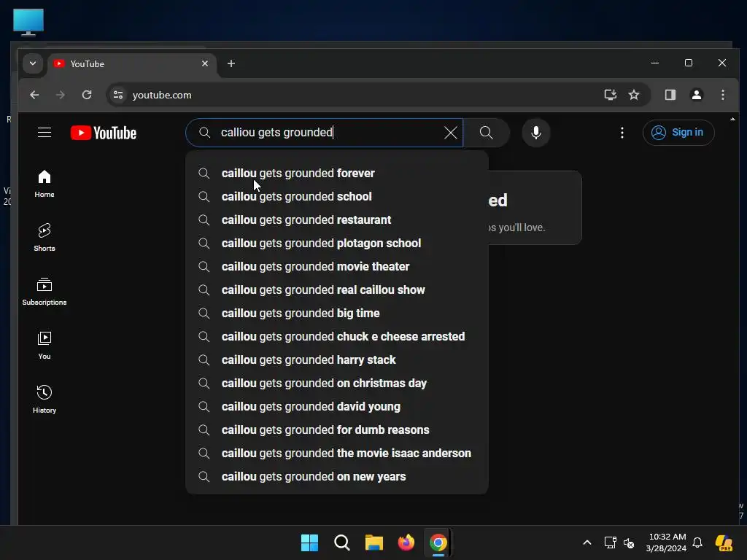Choose suggestion 'chuck e cheese arrested'

337,337
